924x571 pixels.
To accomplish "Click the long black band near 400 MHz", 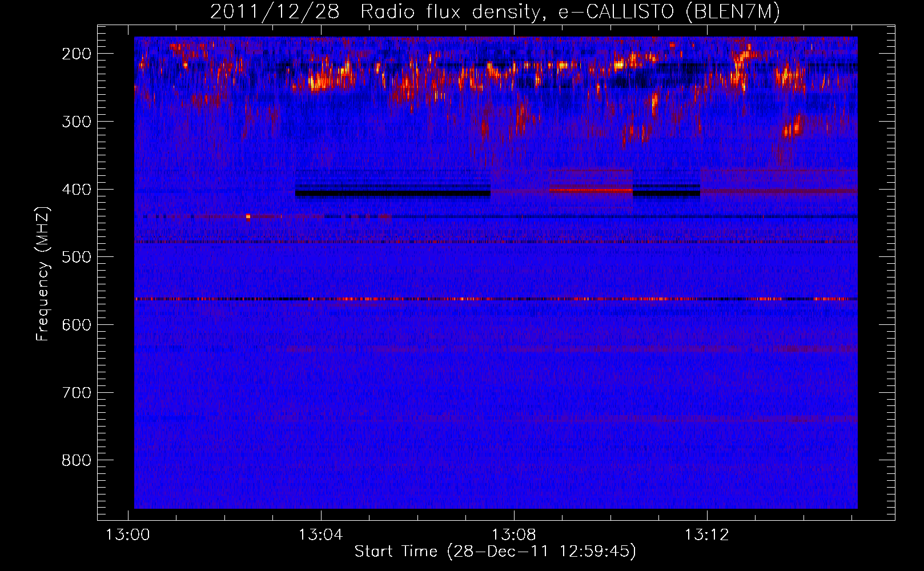I will (393, 194).
